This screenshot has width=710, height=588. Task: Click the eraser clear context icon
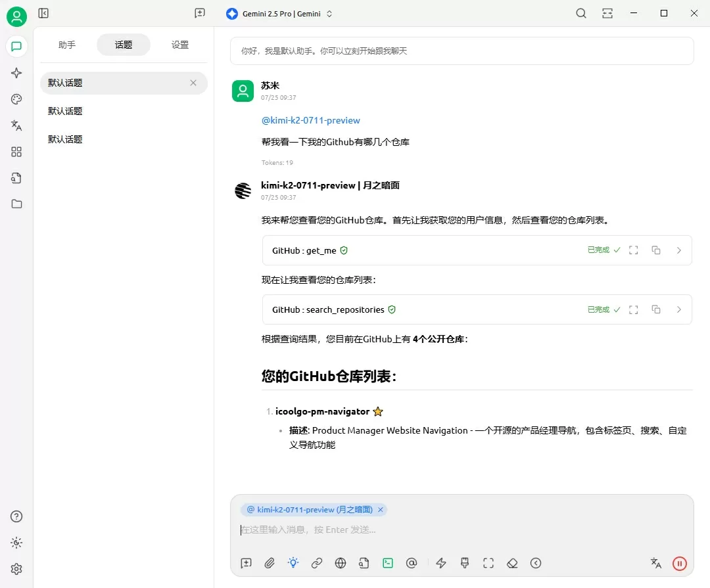coord(512,562)
